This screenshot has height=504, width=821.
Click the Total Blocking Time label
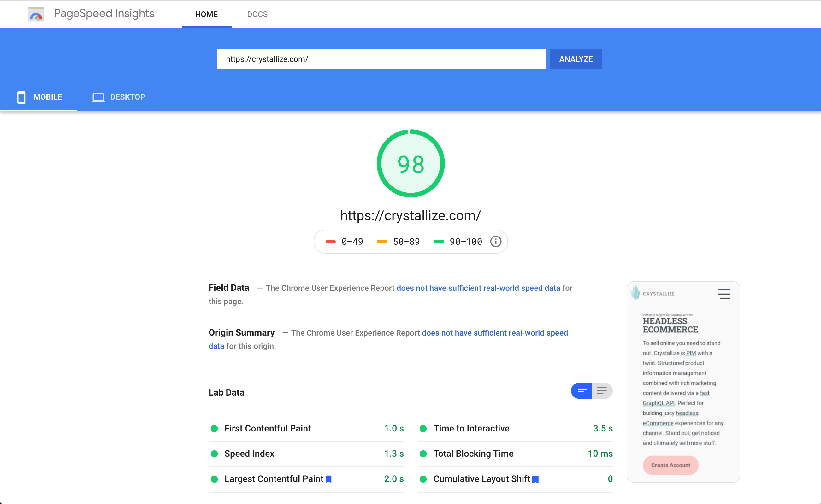click(x=473, y=454)
